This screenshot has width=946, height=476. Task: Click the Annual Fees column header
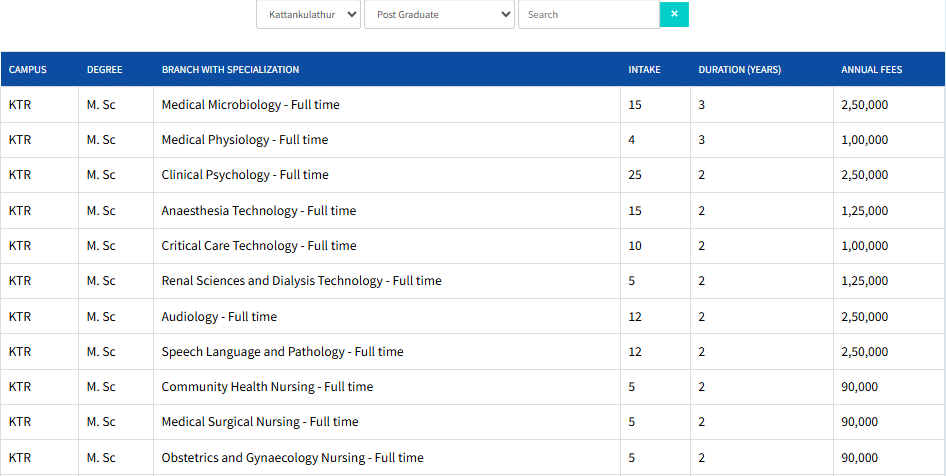[871, 70]
